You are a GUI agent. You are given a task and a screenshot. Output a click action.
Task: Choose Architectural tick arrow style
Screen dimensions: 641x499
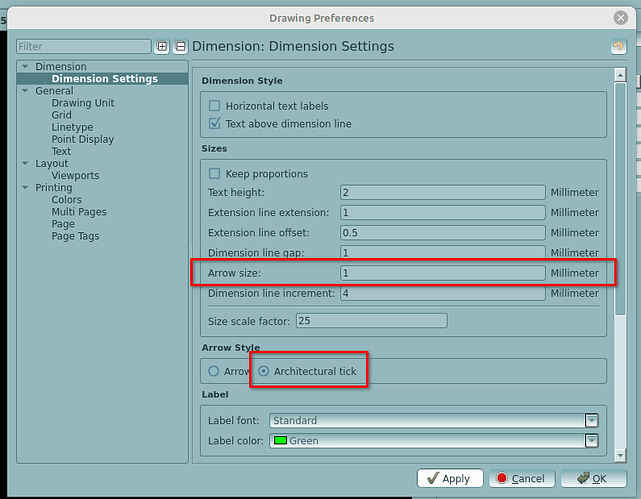pos(264,371)
